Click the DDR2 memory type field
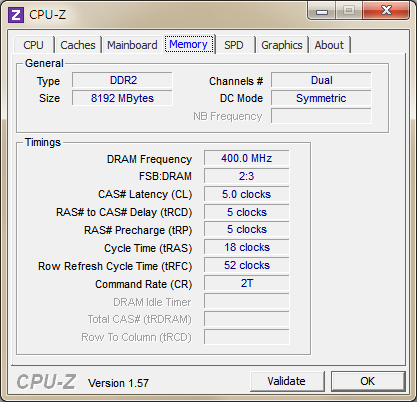 [x=122, y=80]
